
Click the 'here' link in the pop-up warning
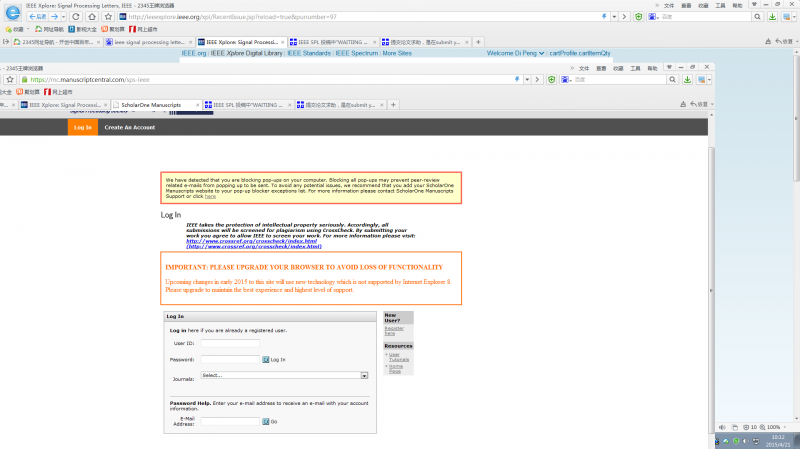click(x=210, y=196)
